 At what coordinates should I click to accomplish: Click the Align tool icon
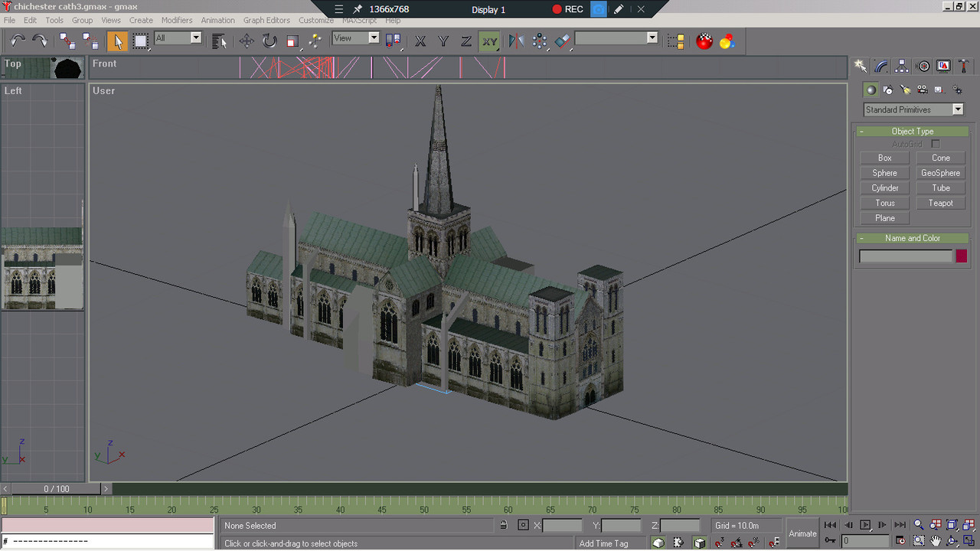click(x=563, y=41)
